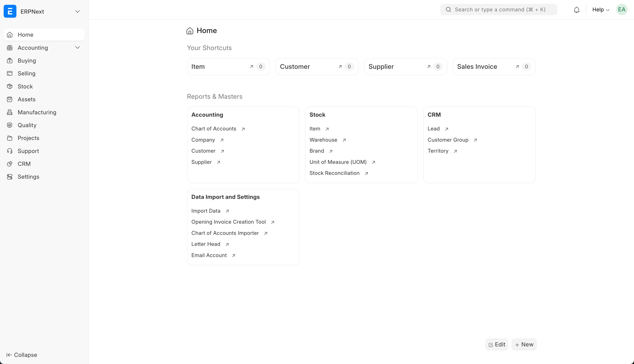Click arrow icon beside Warehouse
634x364 pixels.
(344, 140)
